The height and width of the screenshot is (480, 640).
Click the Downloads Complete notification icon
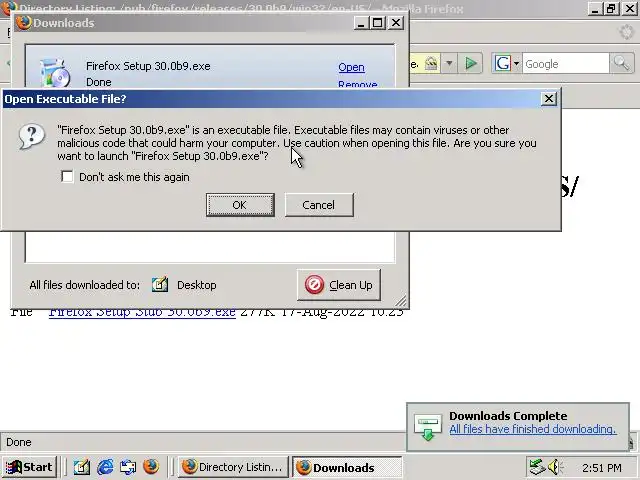click(427, 427)
